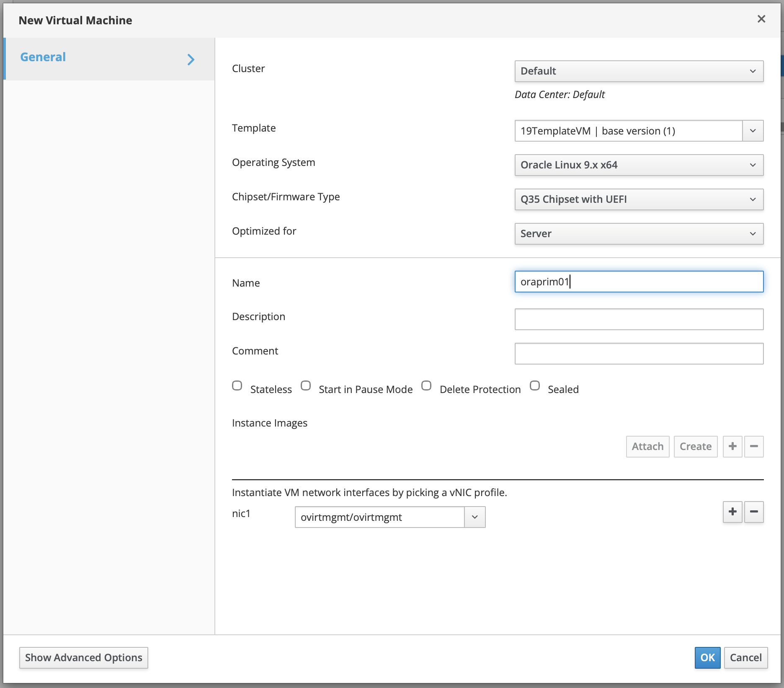Add an instance image row with plus
This screenshot has width=784, height=688.
pos(732,447)
